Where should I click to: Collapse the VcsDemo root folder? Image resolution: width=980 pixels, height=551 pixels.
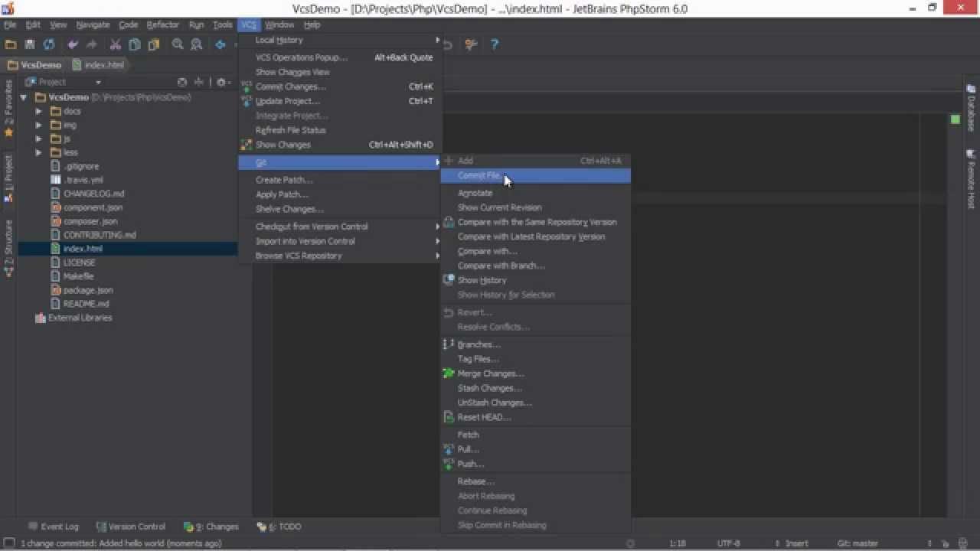click(24, 97)
